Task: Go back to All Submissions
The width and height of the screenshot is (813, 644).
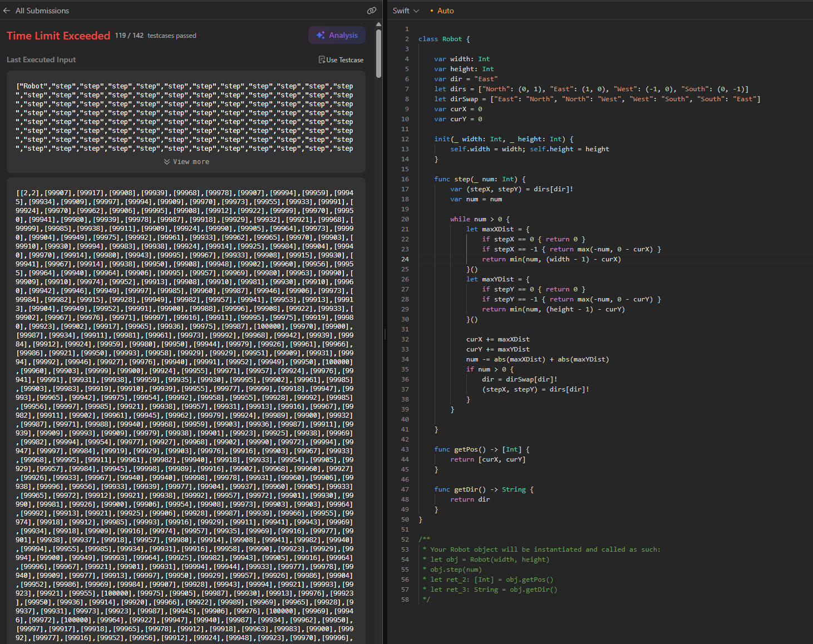Action: [x=42, y=11]
